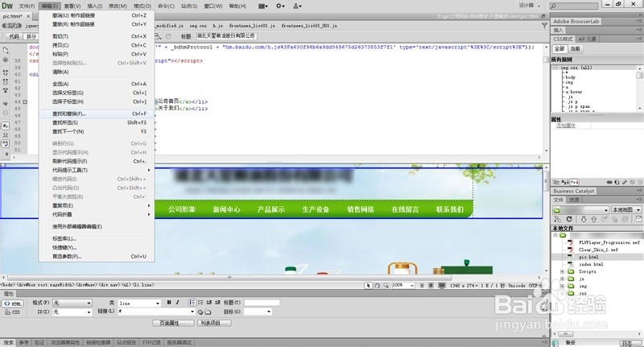Switch to Split view button
This screenshot has height=347, width=644.
(31, 36)
